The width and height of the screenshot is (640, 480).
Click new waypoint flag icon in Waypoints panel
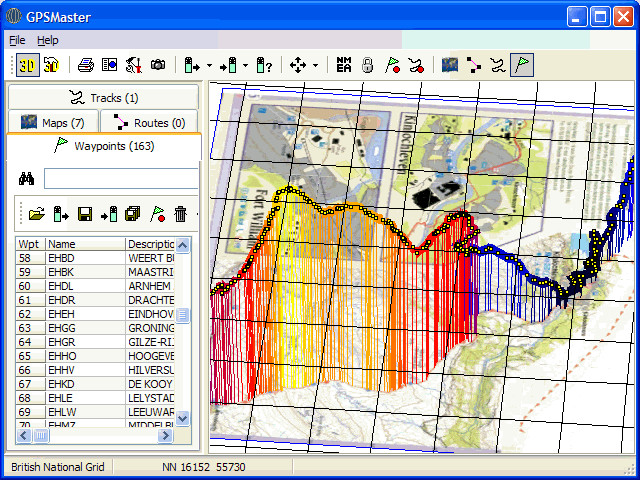157,214
